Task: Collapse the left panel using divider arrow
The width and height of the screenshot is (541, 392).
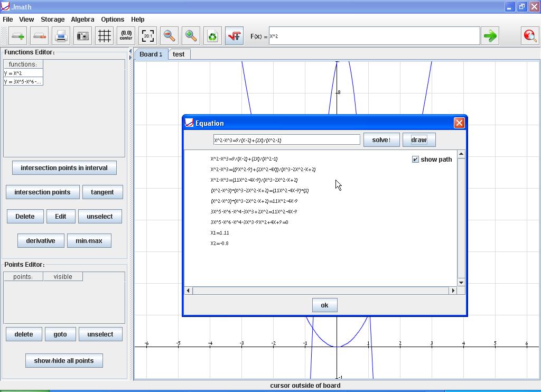Action: pos(130,52)
